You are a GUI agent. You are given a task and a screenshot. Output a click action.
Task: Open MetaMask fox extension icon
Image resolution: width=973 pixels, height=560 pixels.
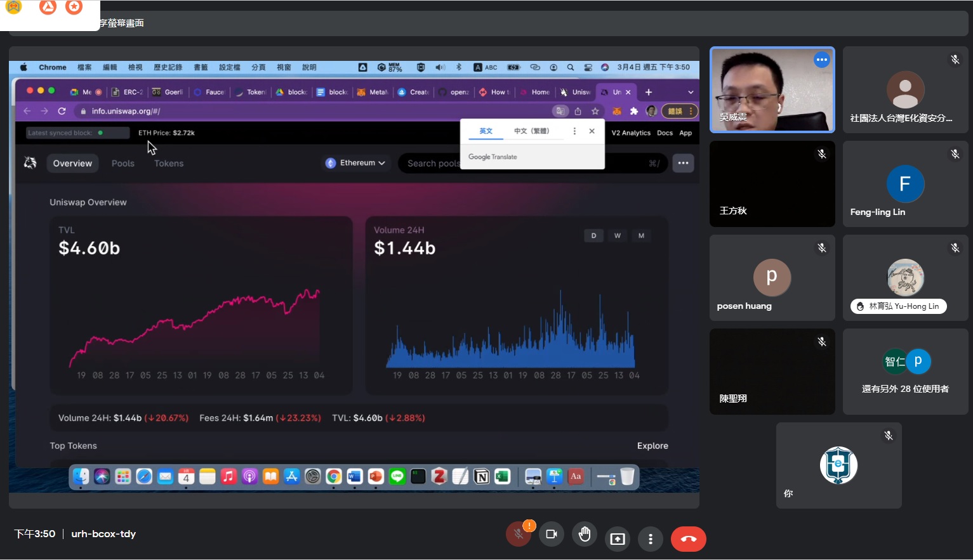616,111
